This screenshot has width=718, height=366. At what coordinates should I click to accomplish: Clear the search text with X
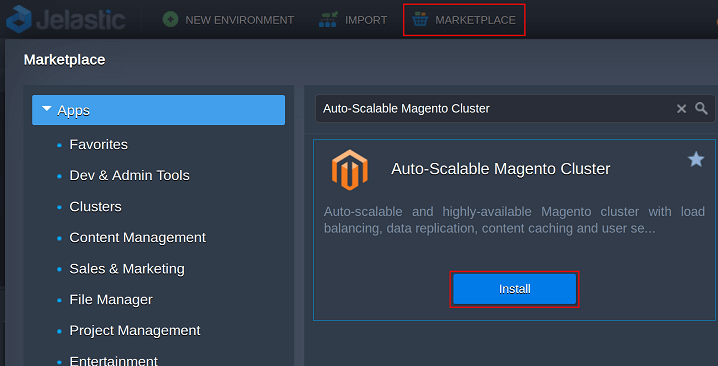pos(681,109)
